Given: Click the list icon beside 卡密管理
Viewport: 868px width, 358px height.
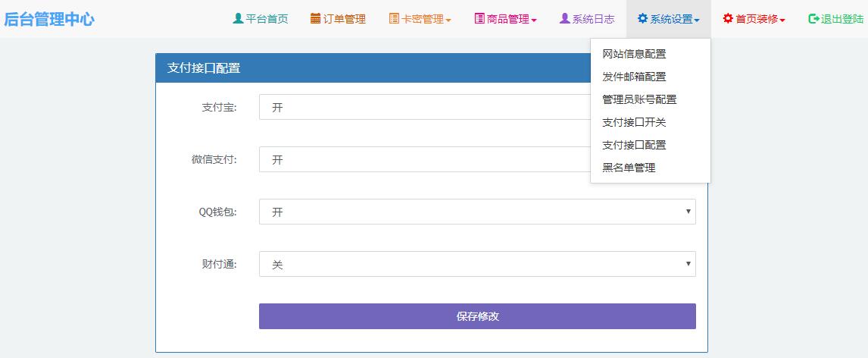Looking at the screenshot, I should click(x=394, y=18).
